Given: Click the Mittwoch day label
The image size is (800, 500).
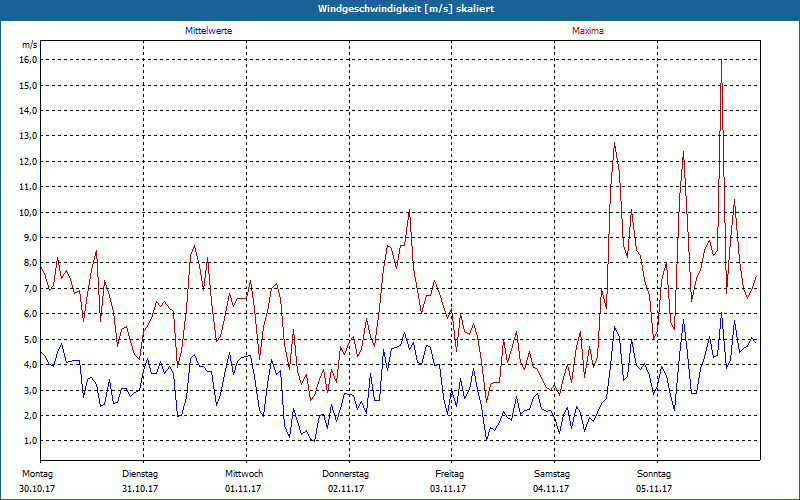Looking at the screenshot, I should tap(244, 474).
